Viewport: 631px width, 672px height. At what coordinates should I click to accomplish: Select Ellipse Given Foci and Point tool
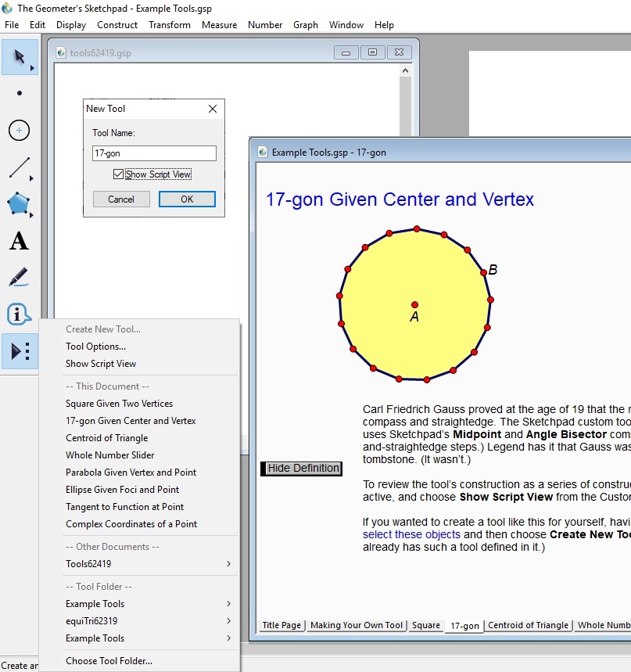(x=122, y=490)
